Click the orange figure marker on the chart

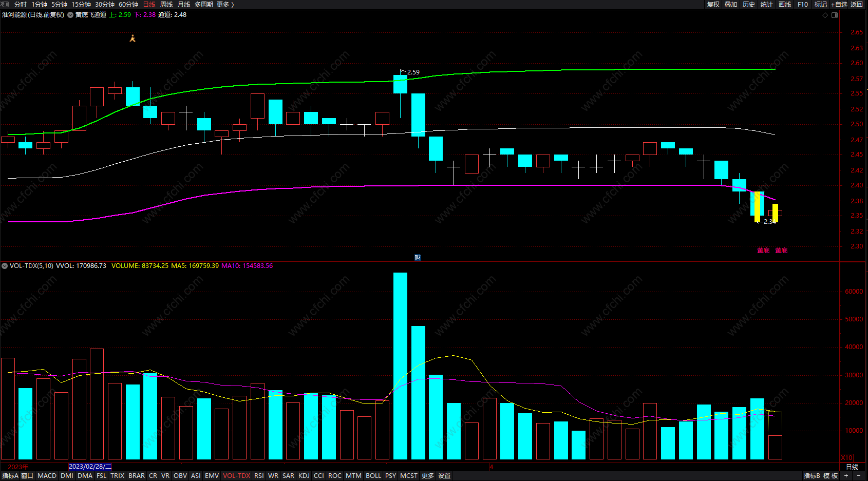133,39
